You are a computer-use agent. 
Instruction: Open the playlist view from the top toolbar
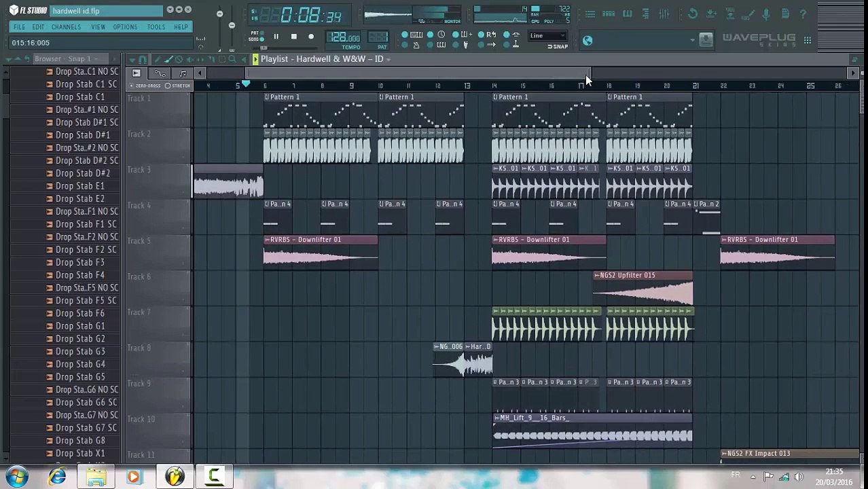point(590,14)
